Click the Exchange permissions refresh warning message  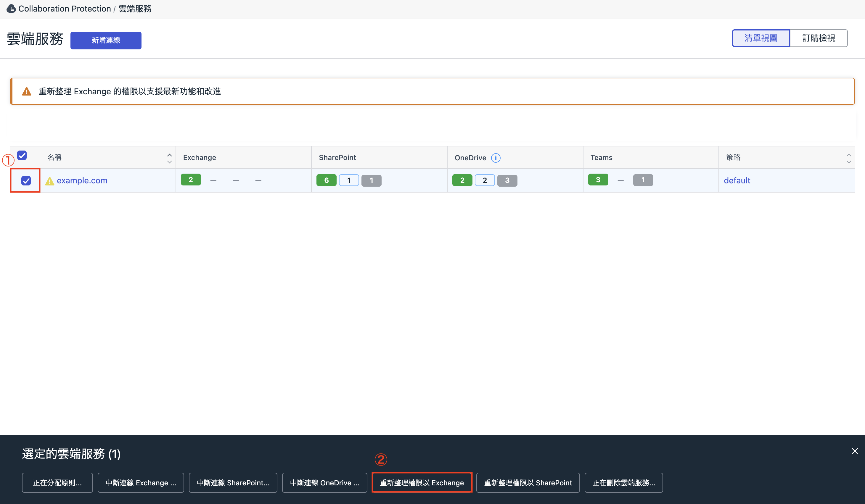click(x=129, y=91)
